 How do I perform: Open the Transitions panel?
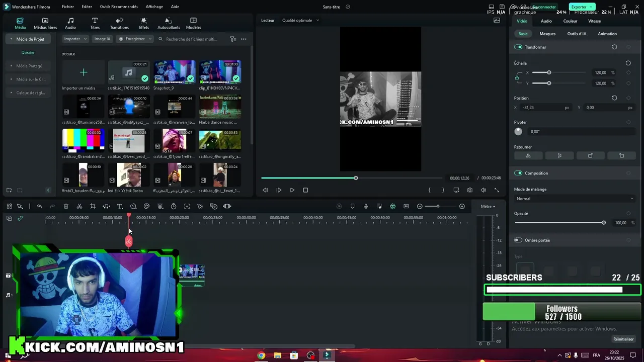coord(119,24)
